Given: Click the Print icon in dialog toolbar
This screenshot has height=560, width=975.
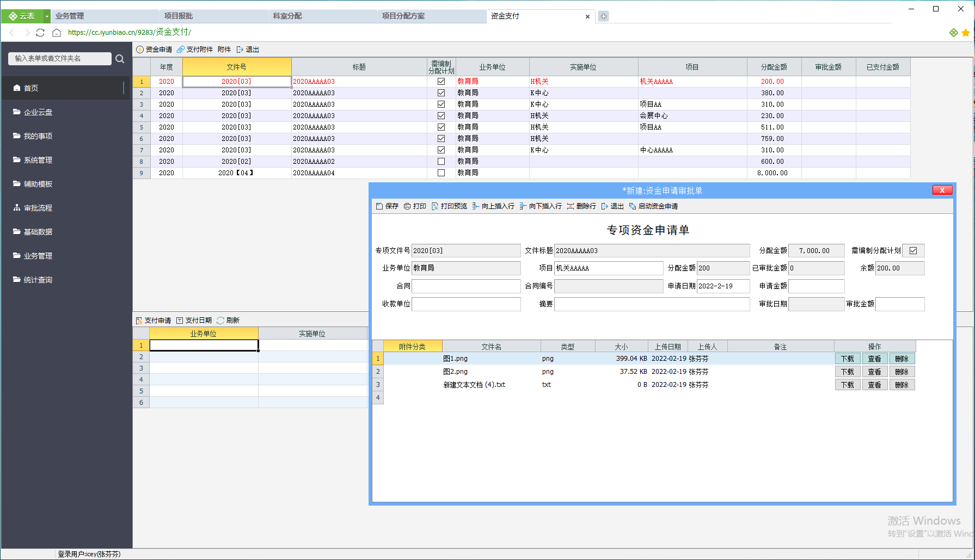Looking at the screenshot, I should (x=407, y=206).
